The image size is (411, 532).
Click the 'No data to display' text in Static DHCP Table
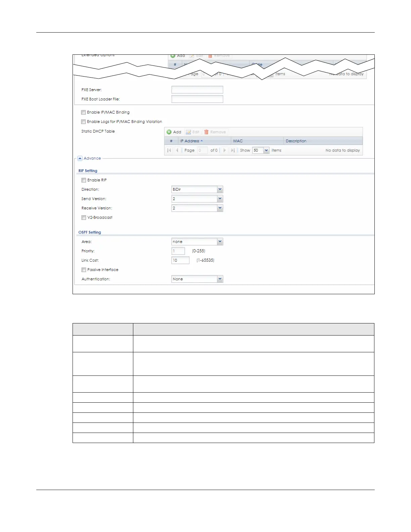pyautogui.click(x=342, y=150)
